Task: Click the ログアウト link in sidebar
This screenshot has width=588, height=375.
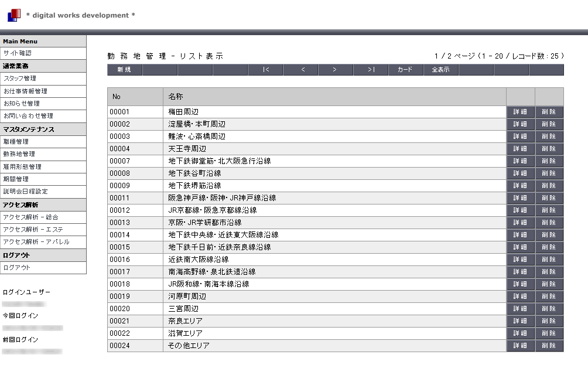Action: 43,268
